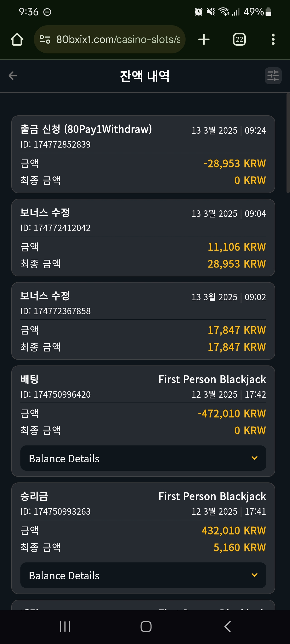The width and height of the screenshot is (290, 644).
Task: Open a new tab with plus icon
Action: (x=204, y=39)
